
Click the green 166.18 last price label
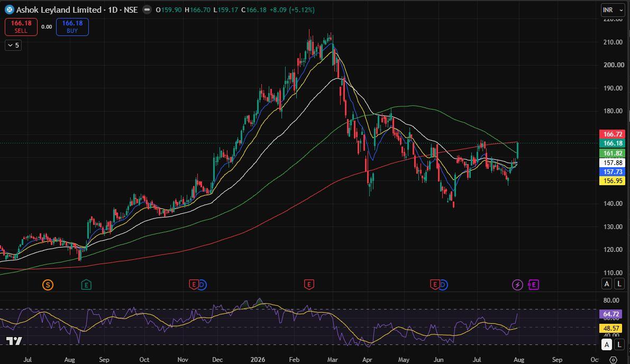click(613, 143)
